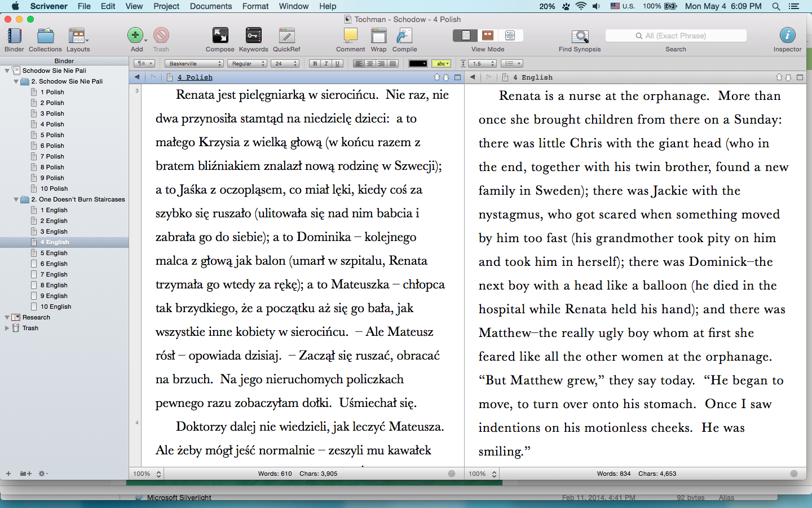The width and height of the screenshot is (812, 508).
Task: Switch view mode to Corkboard
Action: click(x=488, y=36)
